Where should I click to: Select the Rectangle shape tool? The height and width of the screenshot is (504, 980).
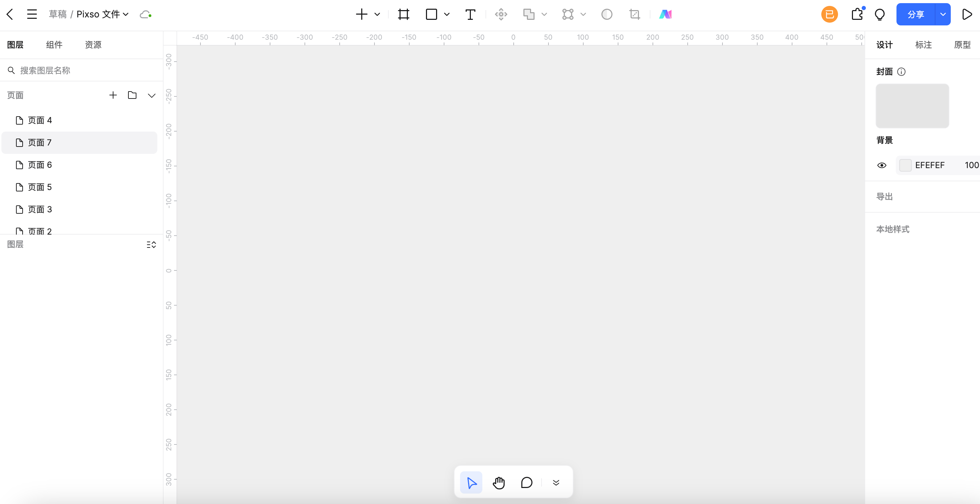point(432,15)
